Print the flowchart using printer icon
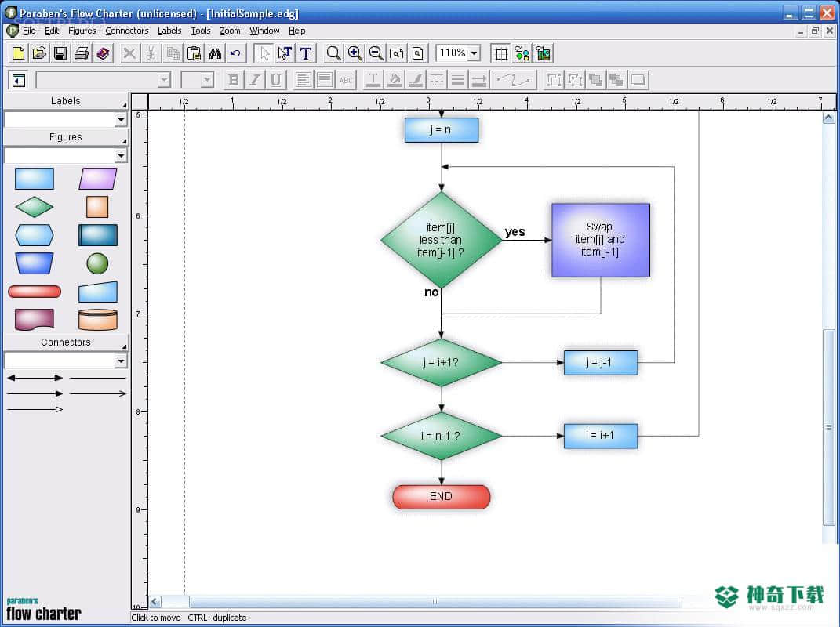The image size is (840, 627). coord(82,53)
